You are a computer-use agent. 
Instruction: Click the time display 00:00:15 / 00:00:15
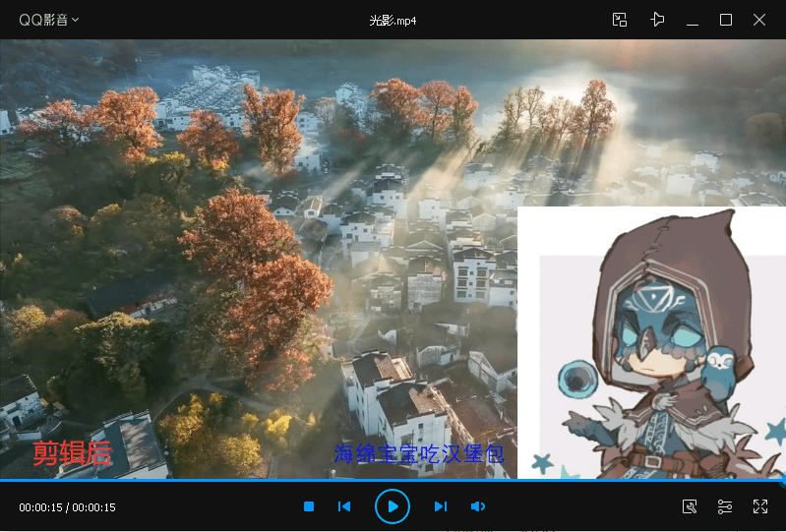tap(67, 507)
